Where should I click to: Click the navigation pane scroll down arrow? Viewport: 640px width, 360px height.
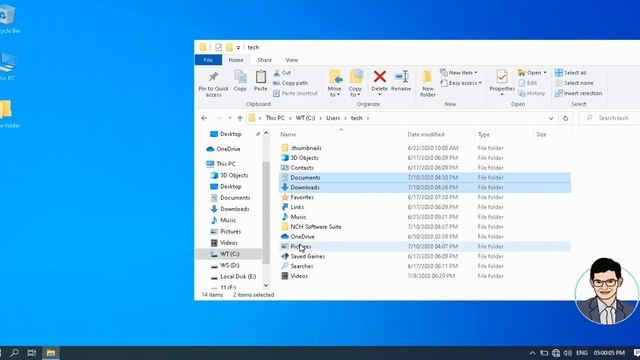tap(266, 286)
